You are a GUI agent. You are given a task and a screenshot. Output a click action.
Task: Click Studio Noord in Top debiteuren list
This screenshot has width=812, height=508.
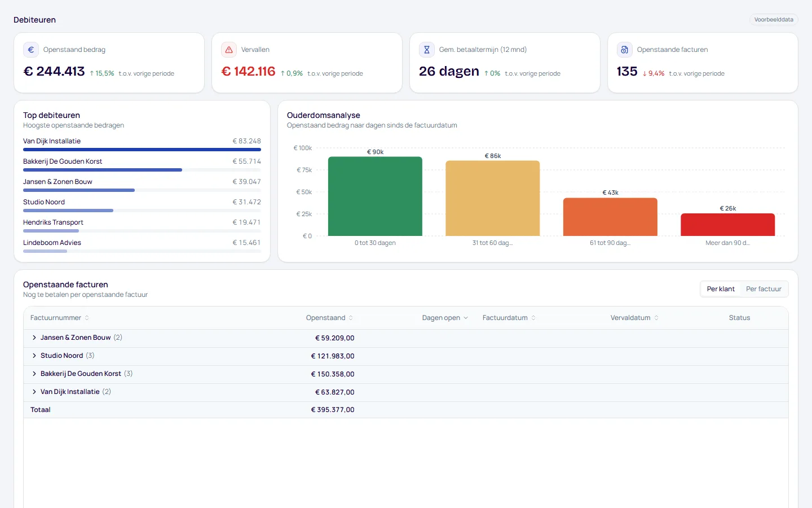point(44,202)
